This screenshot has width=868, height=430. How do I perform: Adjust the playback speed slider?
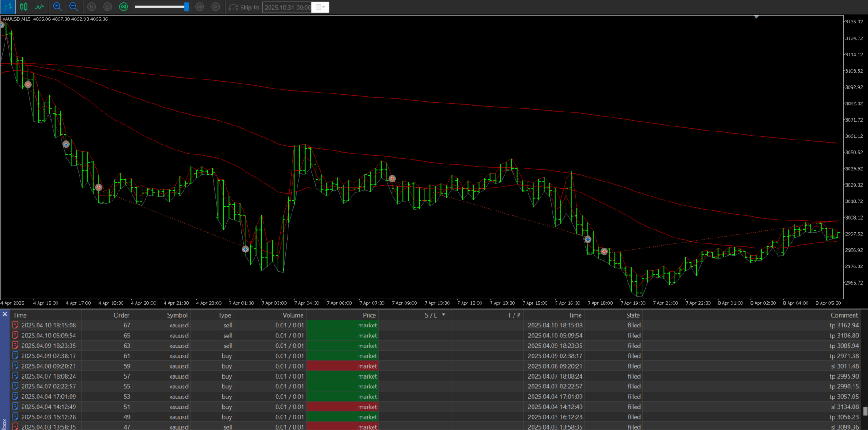[186, 7]
